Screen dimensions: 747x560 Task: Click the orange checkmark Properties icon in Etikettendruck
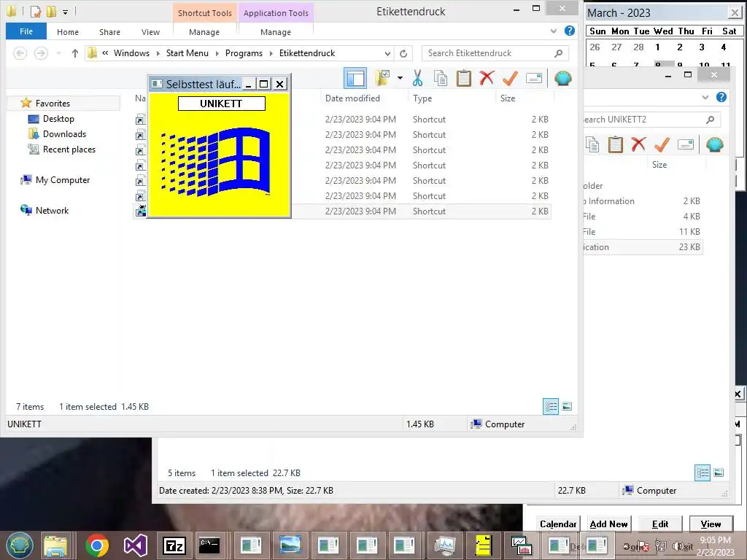[510, 78]
